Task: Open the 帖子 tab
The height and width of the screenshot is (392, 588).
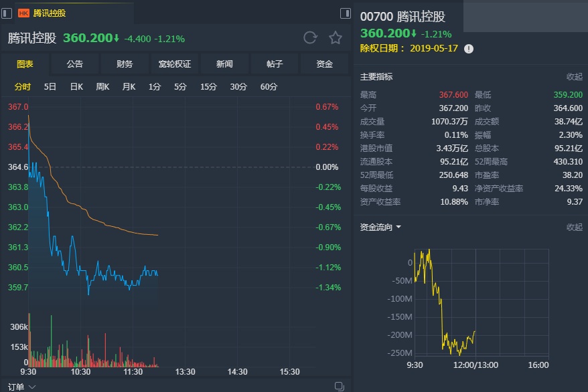Action: [x=275, y=64]
